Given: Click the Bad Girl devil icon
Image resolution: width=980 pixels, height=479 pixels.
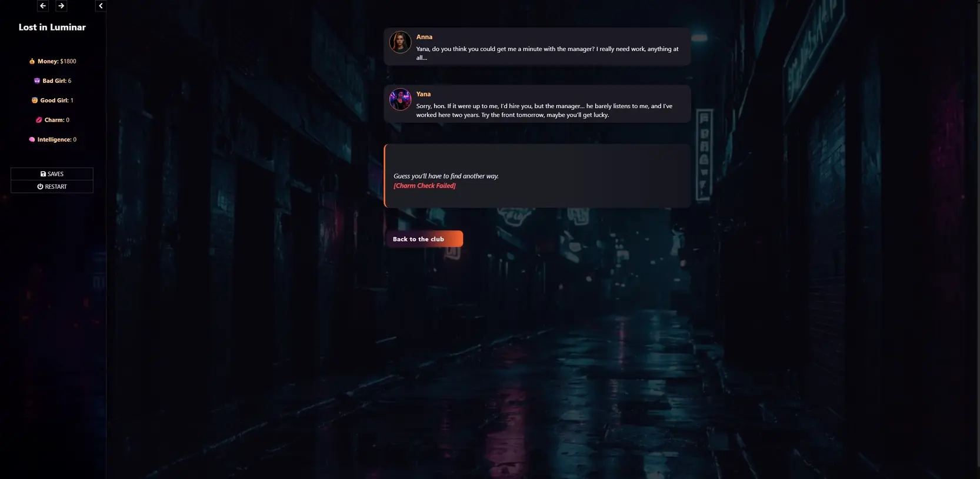Looking at the screenshot, I should tap(37, 81).
